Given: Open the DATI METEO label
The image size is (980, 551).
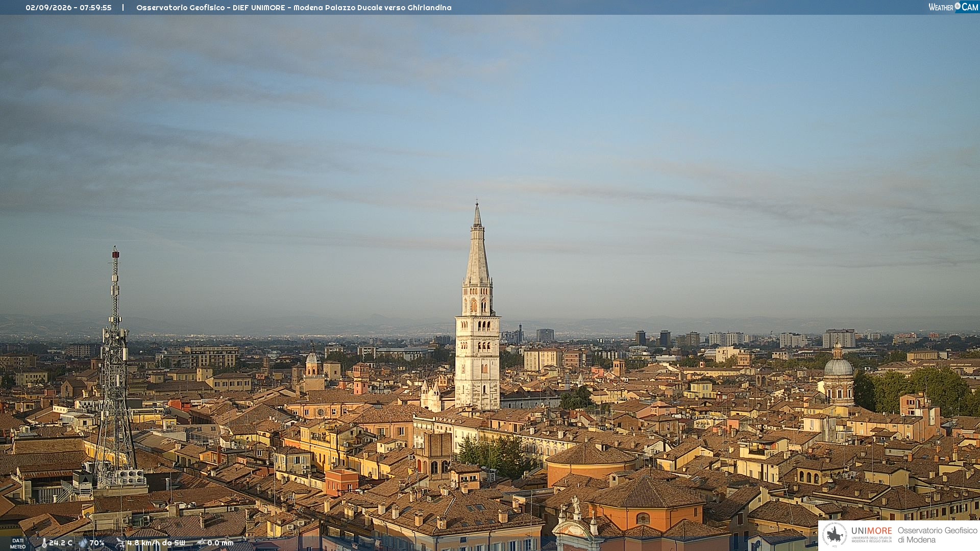Looking at the screenshot, I should [x=18, y=543].
